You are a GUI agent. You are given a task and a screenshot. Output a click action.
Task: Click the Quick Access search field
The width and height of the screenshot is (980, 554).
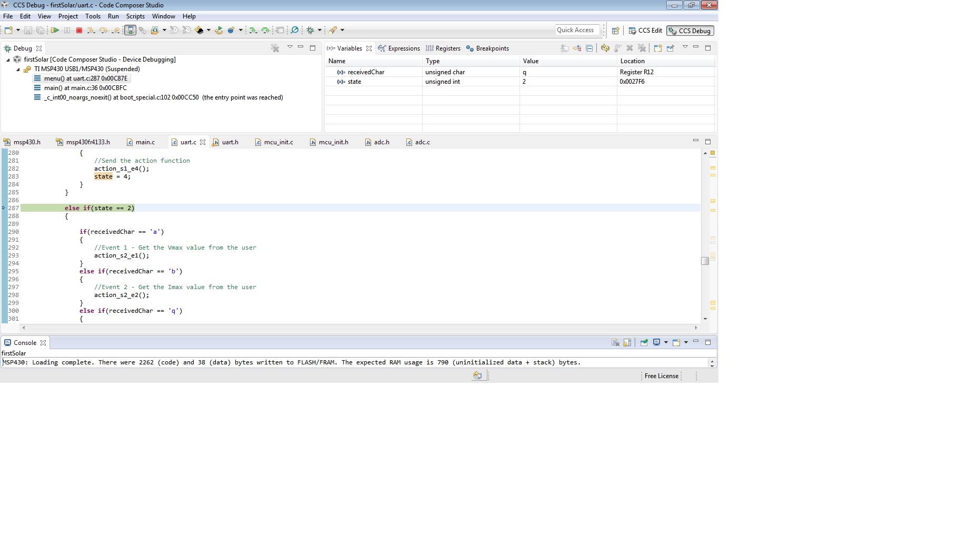(x=577, y=30)
